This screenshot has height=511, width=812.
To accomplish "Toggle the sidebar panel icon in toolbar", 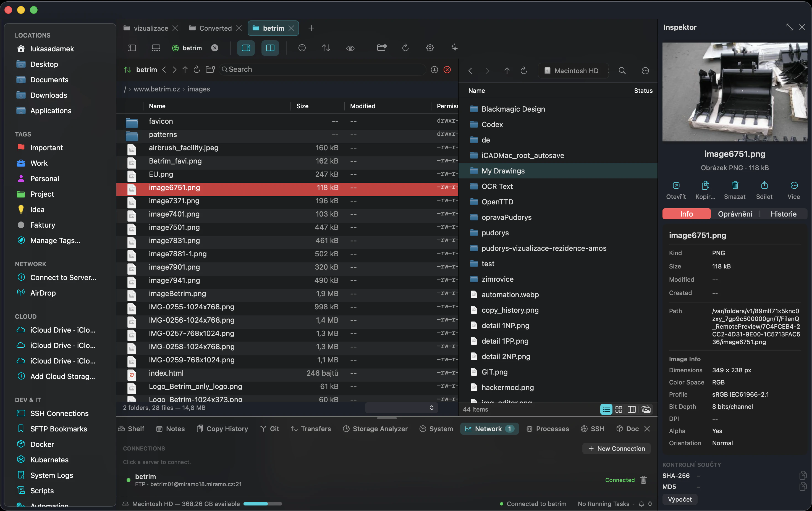I will tap(132, 48).
